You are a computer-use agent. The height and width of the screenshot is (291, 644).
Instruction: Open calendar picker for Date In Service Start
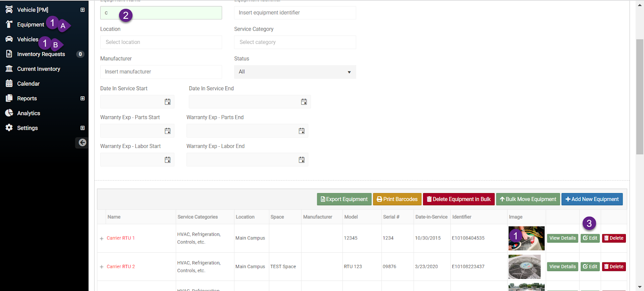(167, 102)
